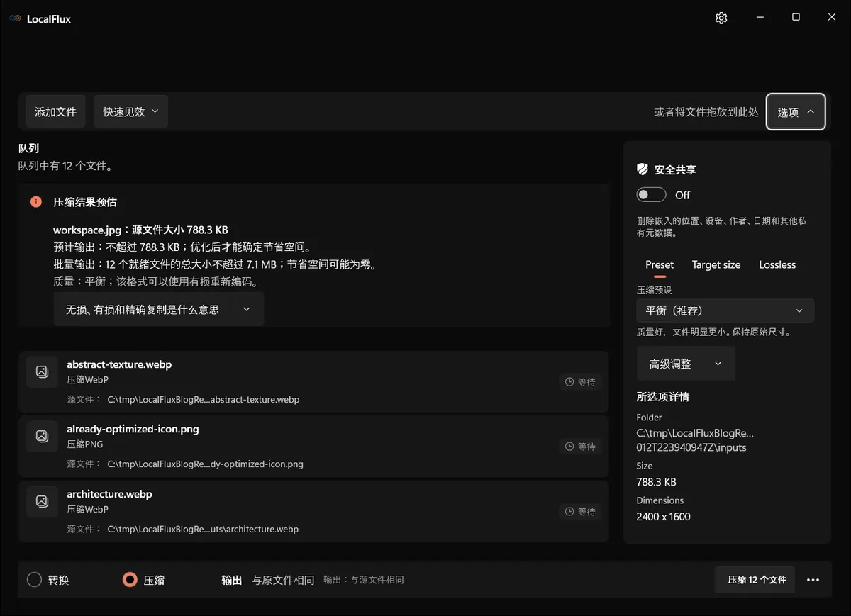
Task: Collapse the 选项 panel button
Action: click(796, 112)
